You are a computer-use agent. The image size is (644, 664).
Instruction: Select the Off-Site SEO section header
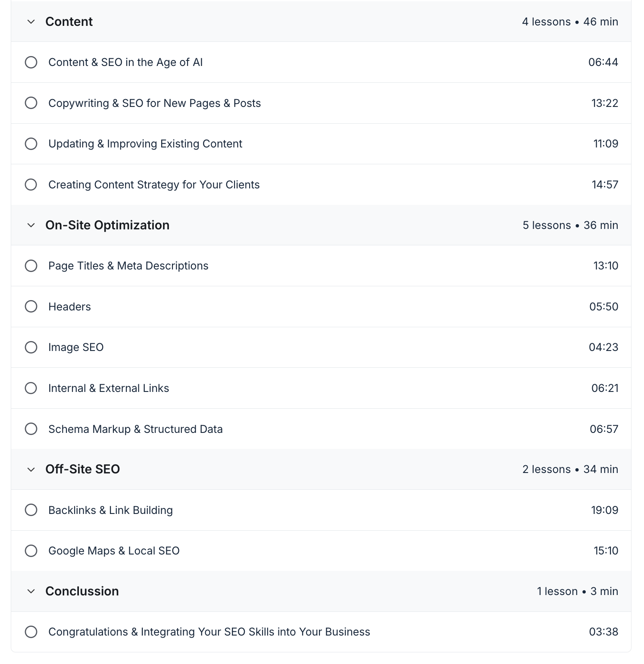point(83,469)
